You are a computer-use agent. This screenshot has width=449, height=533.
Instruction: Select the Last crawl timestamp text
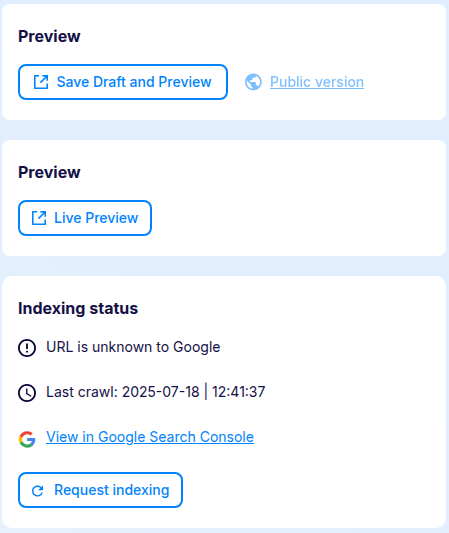(x=156, y=392)
